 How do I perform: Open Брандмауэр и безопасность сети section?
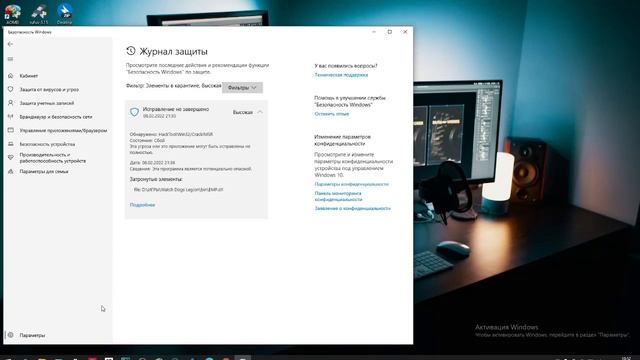click(56, 117)
